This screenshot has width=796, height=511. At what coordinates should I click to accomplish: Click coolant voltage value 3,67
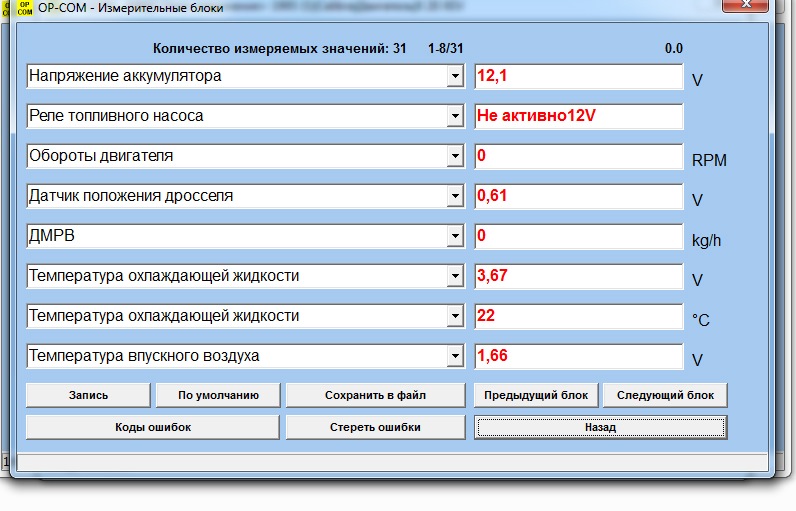point(579,276)
